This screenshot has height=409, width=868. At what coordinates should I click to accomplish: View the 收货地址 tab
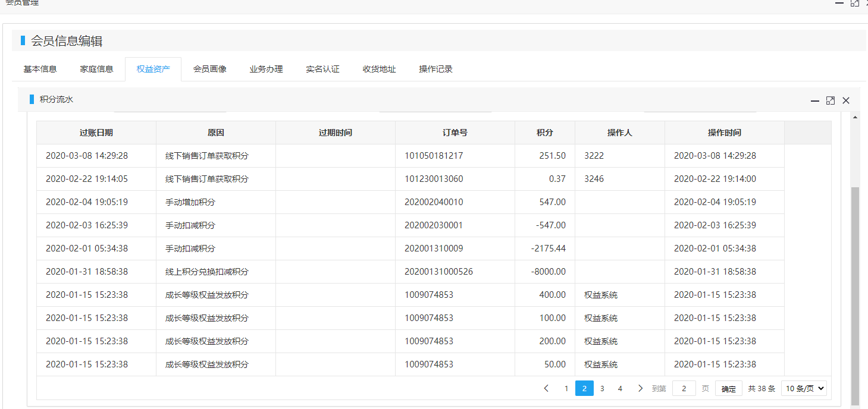pos(379,69)
